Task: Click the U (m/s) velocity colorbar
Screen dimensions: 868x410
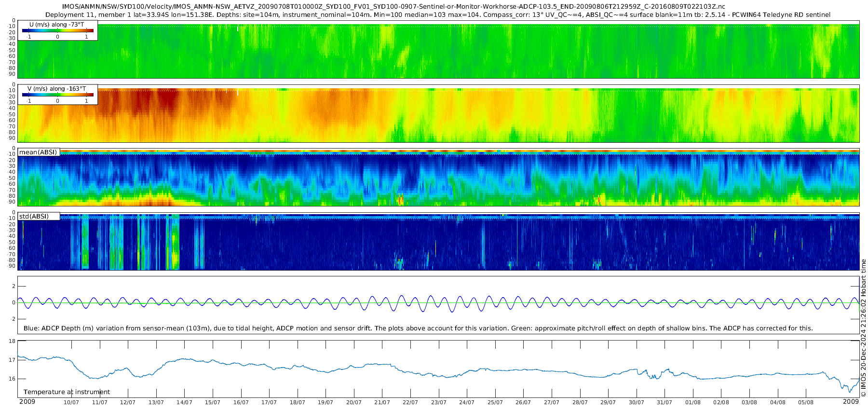Action: pyautogui.click(x=58, y=30)
